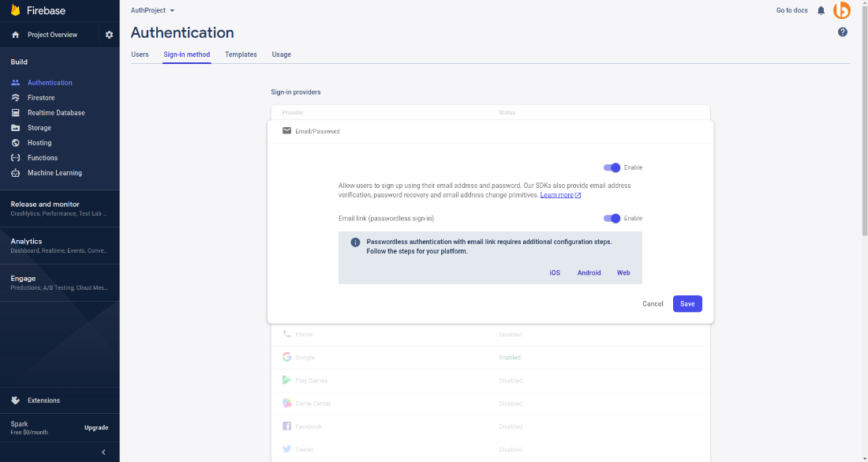Click the Facebook provider icon
The image size is (868, 462).
(x=286, y=426)
